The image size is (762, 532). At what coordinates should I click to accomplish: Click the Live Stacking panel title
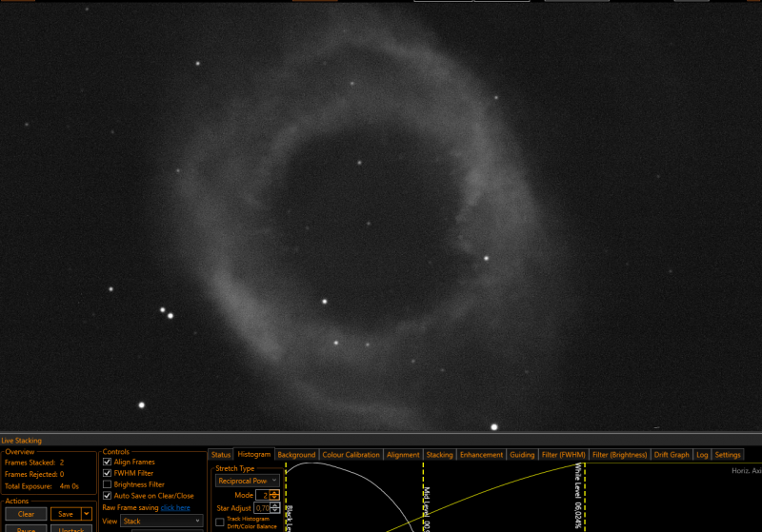(x=21, y=441)
